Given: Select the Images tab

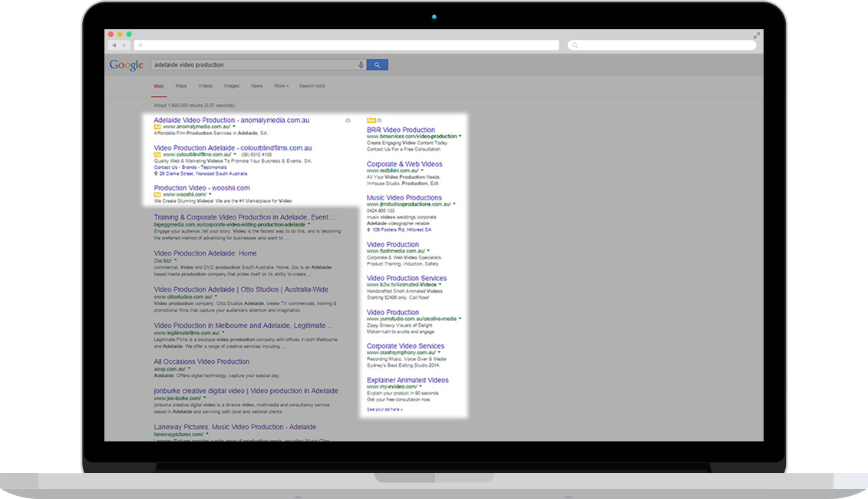Looking at the screenshot, I should (x=232, y=86).
